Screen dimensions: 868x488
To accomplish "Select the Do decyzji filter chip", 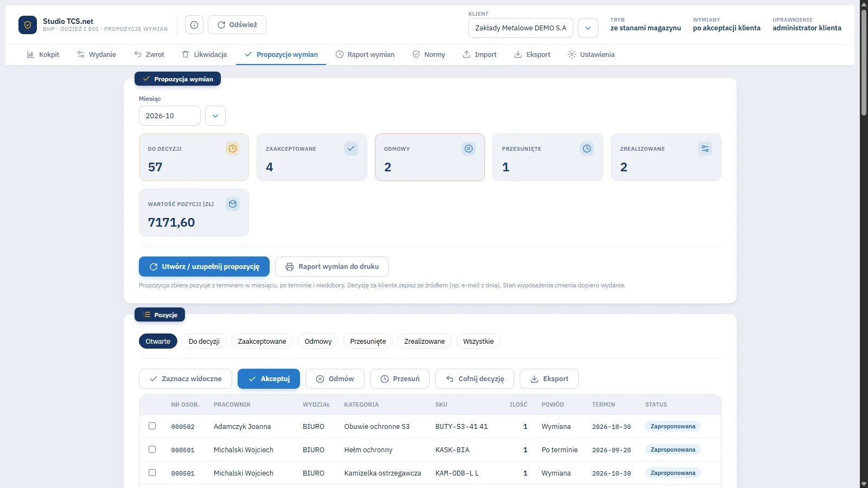I will (204, 341).
